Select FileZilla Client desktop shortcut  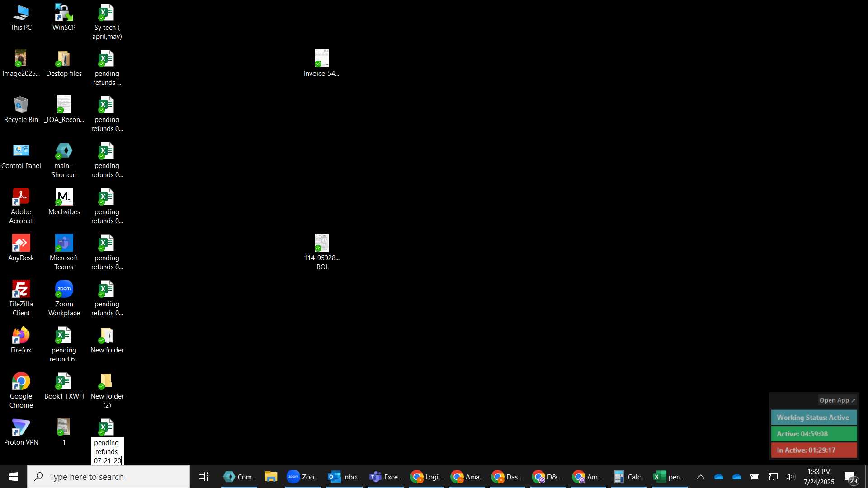pyautogui.click(x=21, y=299)
